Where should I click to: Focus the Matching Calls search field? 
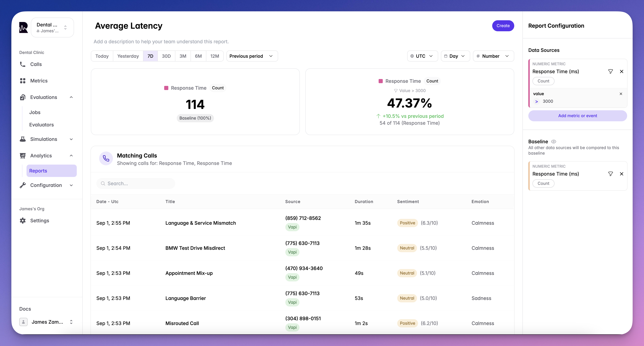point(136,183)
